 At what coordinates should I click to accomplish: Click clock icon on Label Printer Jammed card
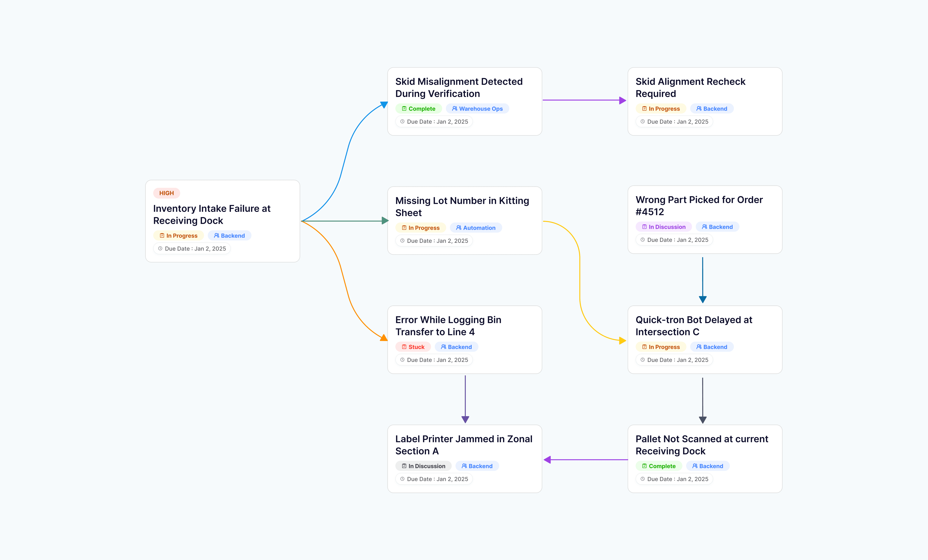pos(402,479)
